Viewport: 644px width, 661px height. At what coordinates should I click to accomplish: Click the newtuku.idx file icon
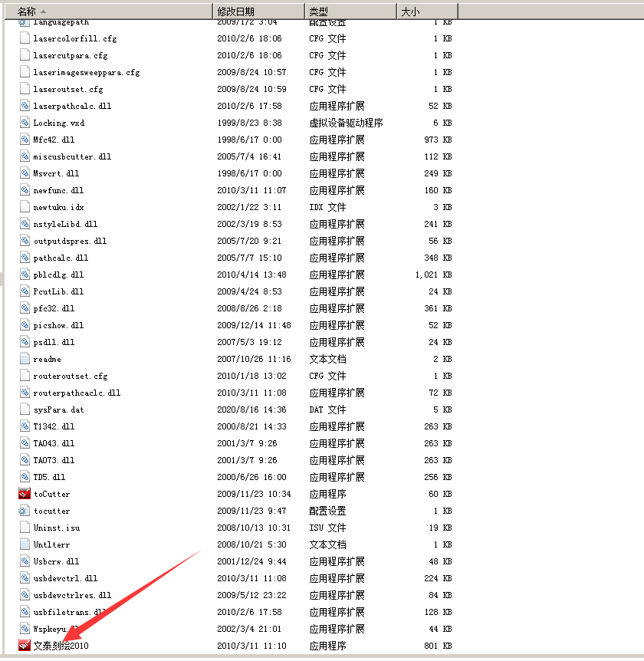tap(25, 207)
